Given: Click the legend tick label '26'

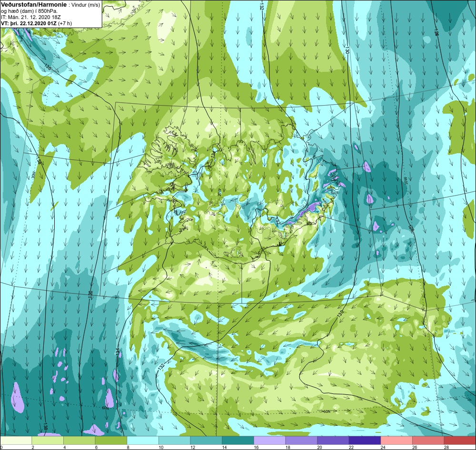Looking at the screenshot, I should (415, 447).
